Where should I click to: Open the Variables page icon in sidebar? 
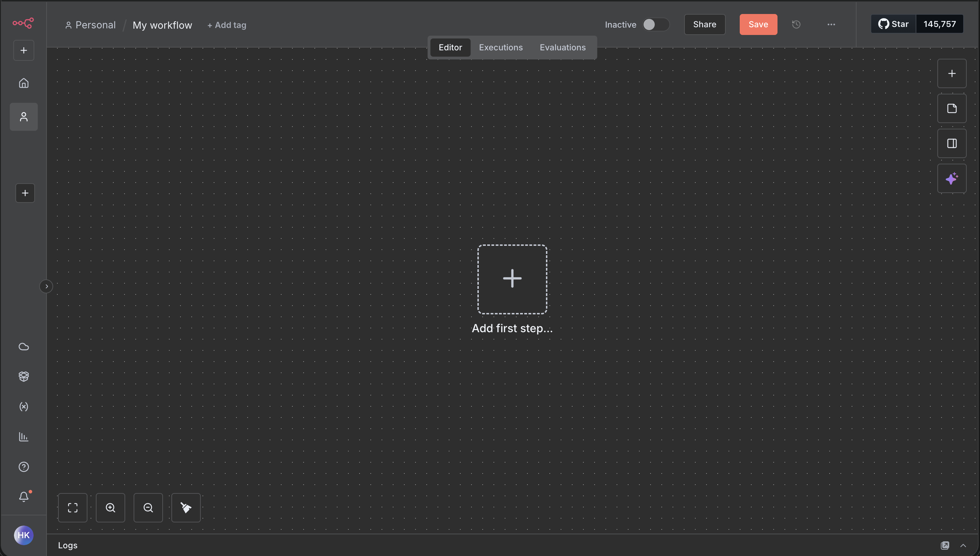pos(24,407)
